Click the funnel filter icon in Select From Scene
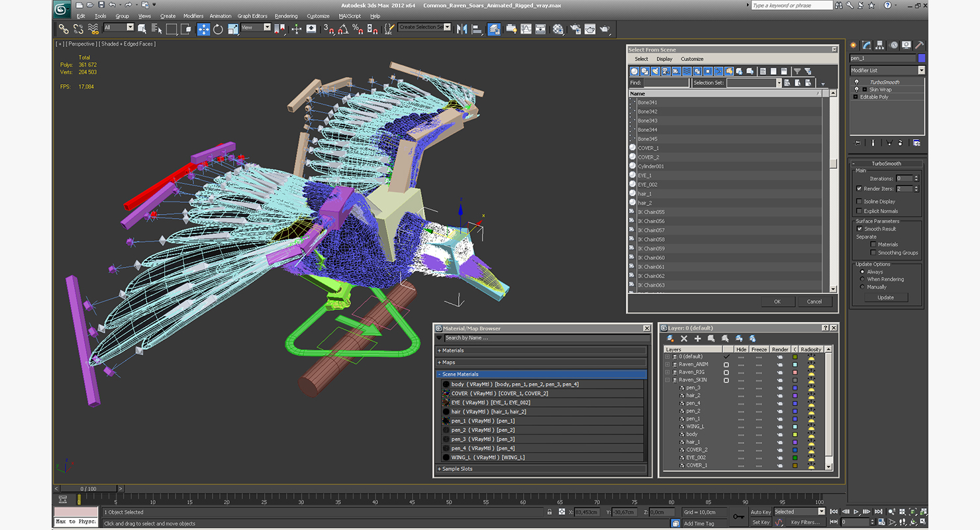Image resolution: width=980 pixels, height=530 pixels. 797,71
